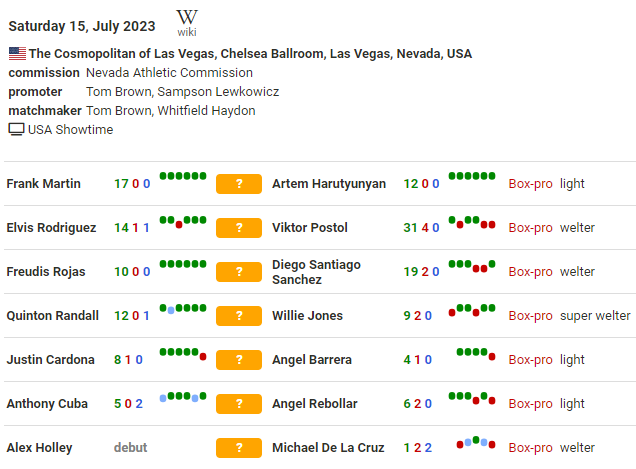The width and height of the screenshot is (636, 469).
Task: Click Frank Martin's last-six results dots
Action: tap(183, 176)
